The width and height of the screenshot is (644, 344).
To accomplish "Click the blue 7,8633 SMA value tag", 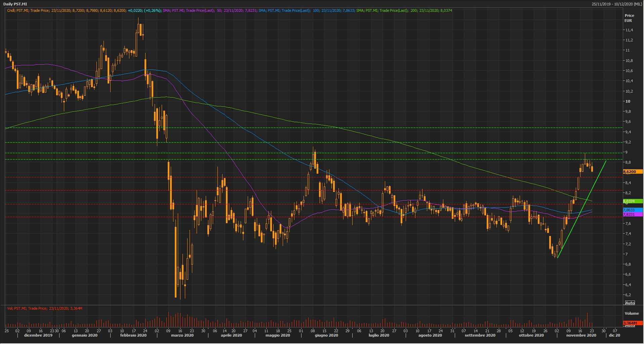I will click(x=633, y=210).
